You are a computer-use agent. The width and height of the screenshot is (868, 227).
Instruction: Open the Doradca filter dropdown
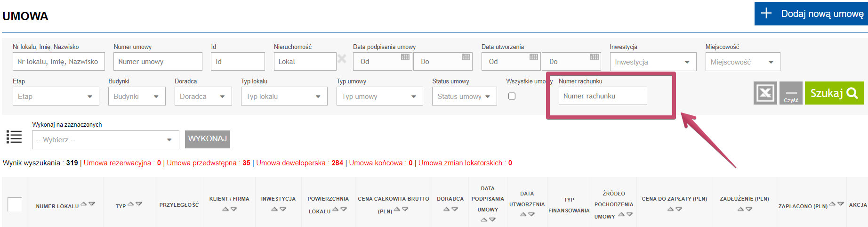[203, 96]
